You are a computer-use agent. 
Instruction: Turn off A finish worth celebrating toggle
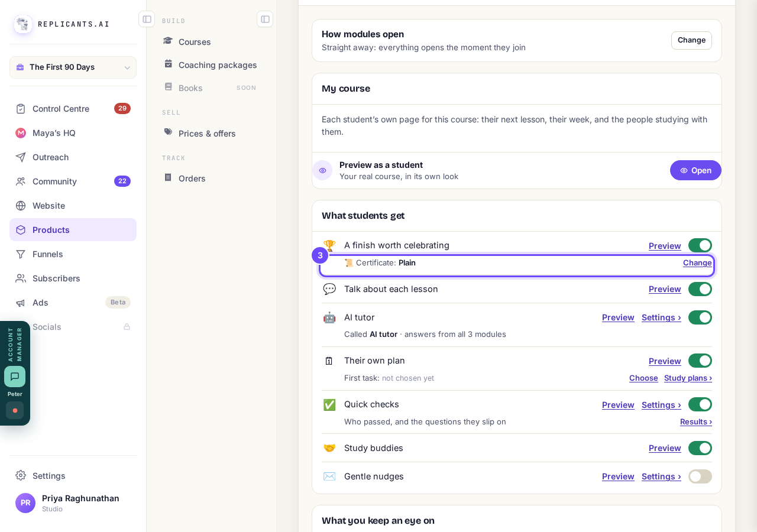click(x=700, y=245)
